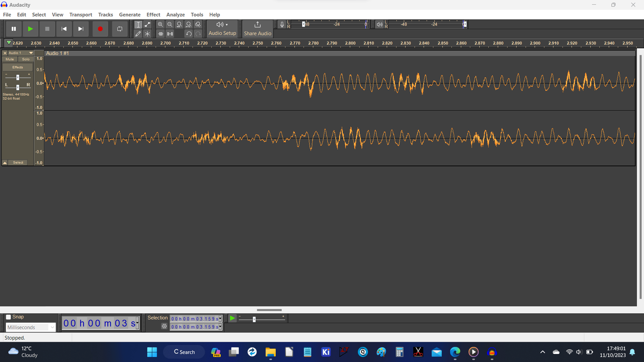Viewport: 644px width, 362px height.
Task: Undo the last action
Action: coord(189,34)
